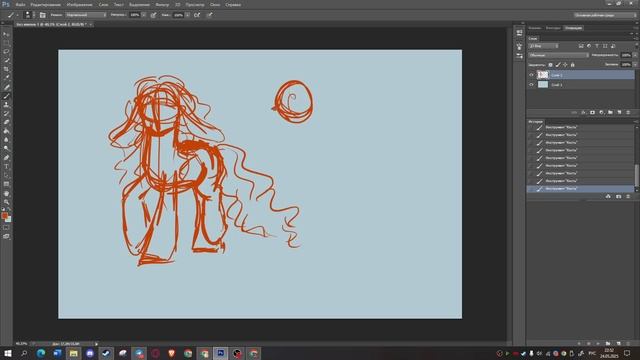This screenshot has height=360, width=640.
Task: Open the layer opacity slider arrow
Action: tap(634, 55)
